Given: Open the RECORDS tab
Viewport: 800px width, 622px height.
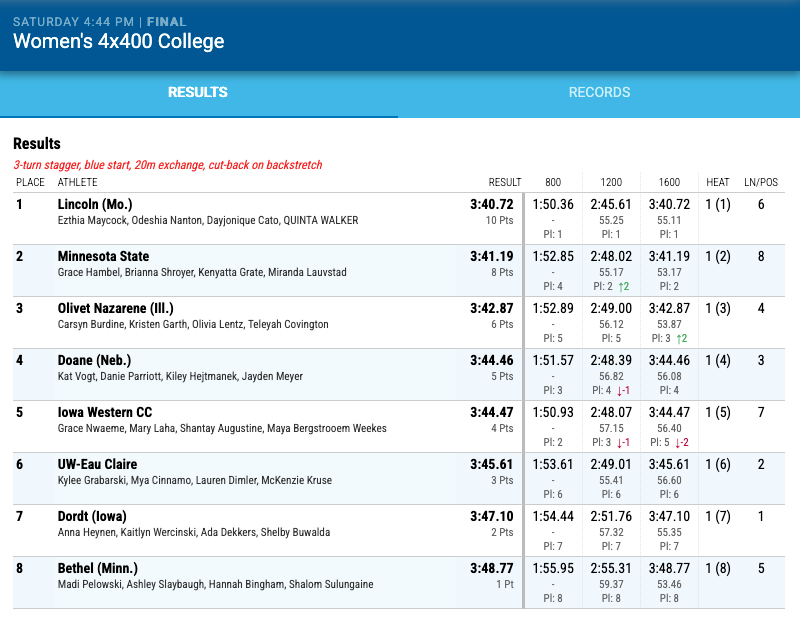Looking at the screenshot, I should [599, 92].
